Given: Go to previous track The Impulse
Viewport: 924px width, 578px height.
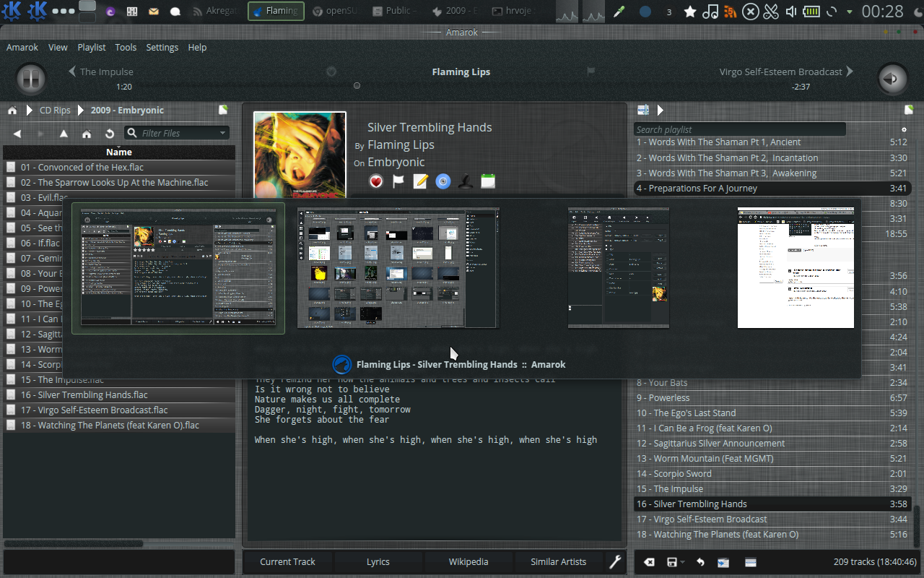Looking at the screenshot, I should coord(101,72).
